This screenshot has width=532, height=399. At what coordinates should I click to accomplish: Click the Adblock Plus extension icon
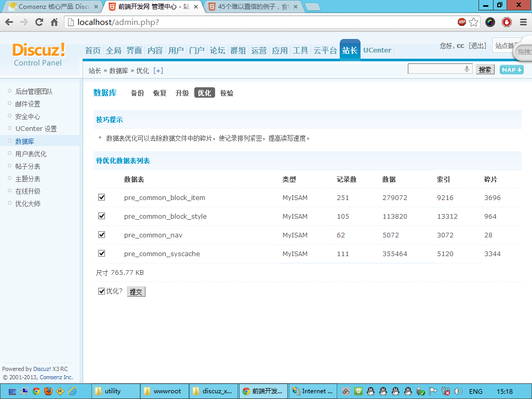(462, 22)
